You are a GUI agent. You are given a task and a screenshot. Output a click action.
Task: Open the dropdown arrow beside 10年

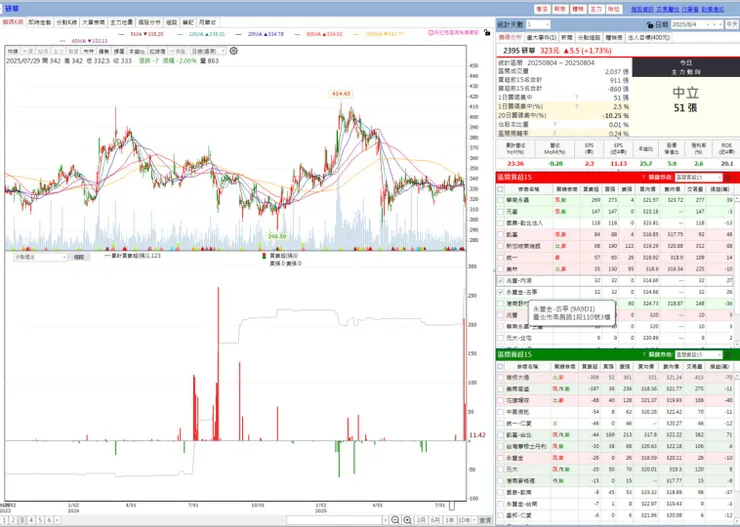(x=473, y=520)
